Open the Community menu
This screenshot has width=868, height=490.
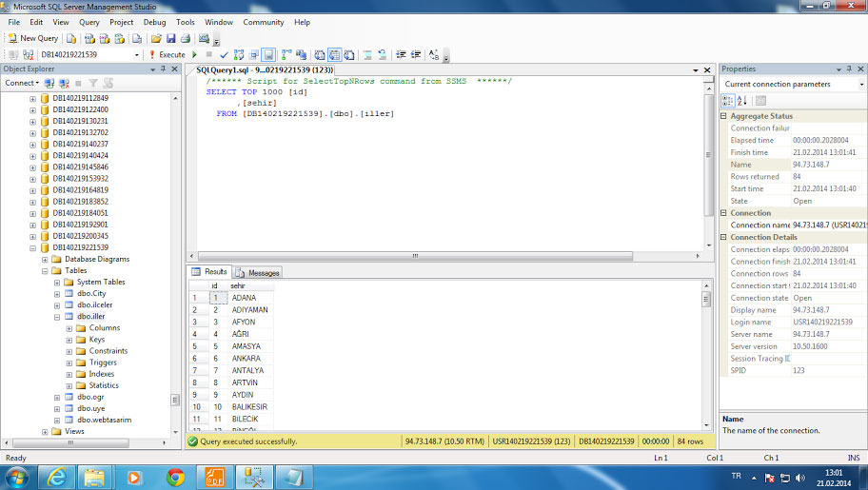264,22
